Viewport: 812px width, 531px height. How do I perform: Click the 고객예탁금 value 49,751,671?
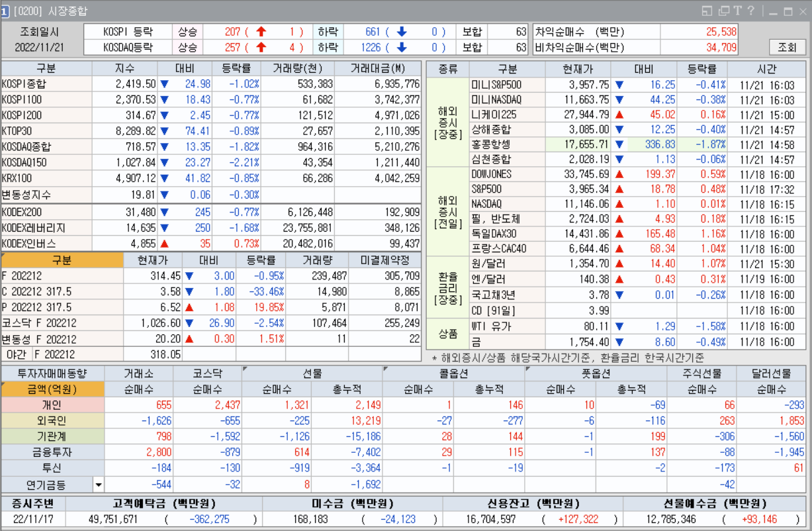tap(113, 520)
